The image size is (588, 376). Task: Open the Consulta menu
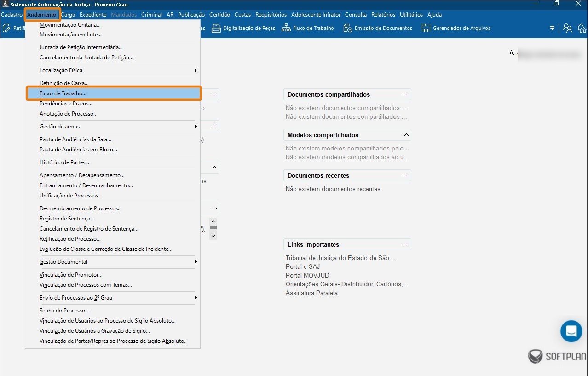(356, 15)
